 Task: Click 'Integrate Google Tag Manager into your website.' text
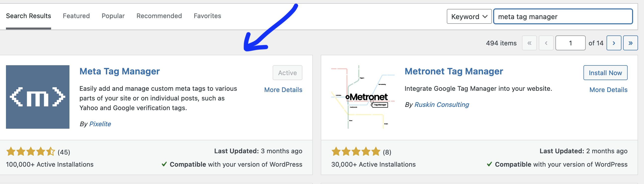478,89
